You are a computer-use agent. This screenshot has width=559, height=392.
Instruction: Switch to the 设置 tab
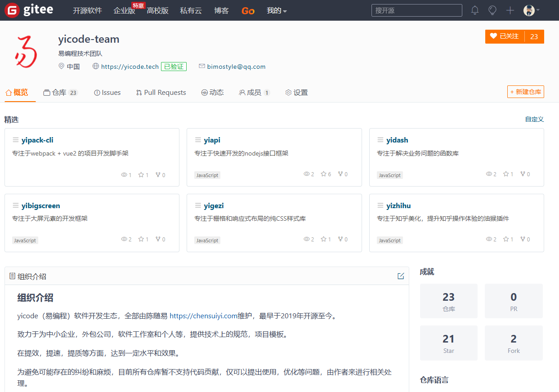[296, 93]
